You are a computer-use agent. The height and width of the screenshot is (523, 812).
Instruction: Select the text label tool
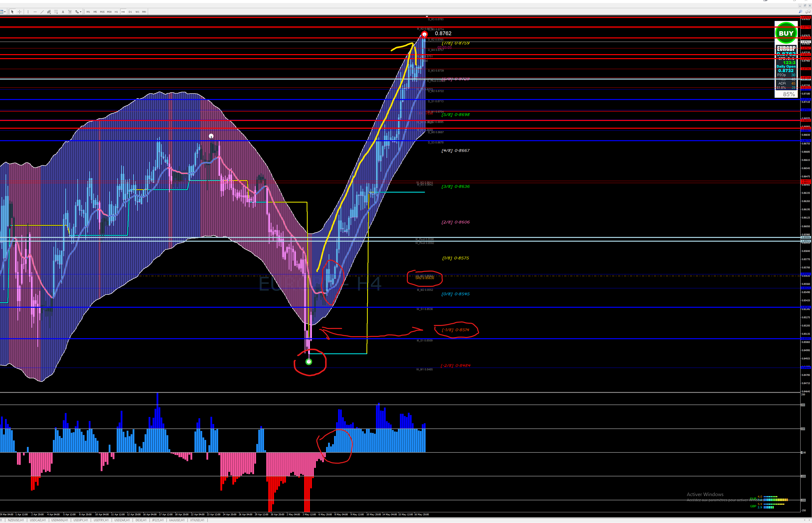coord(70,12)
